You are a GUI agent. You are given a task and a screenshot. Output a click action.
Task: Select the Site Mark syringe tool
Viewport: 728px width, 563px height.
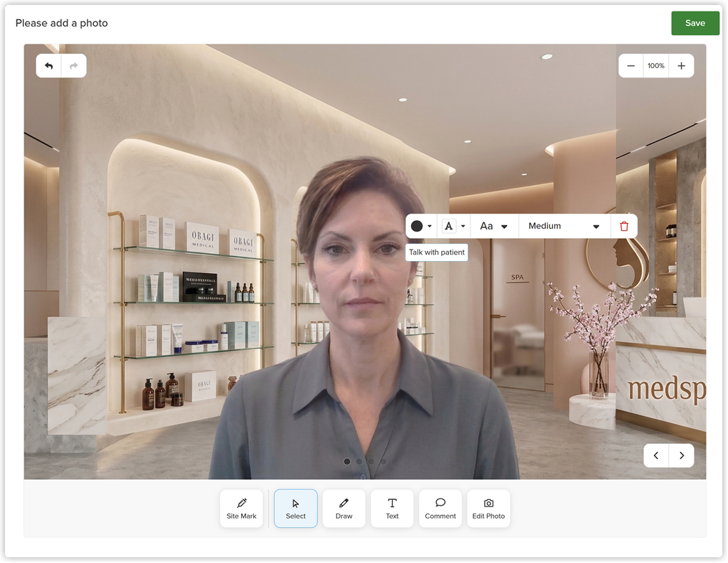click(x=242, y=508)
